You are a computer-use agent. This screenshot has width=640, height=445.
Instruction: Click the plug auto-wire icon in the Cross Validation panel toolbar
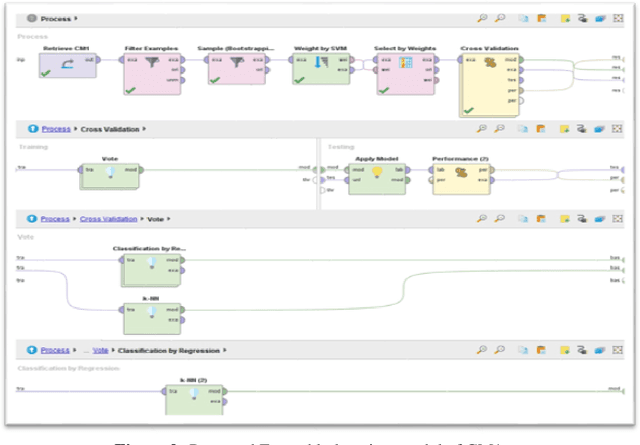click(x=582, y=129)
